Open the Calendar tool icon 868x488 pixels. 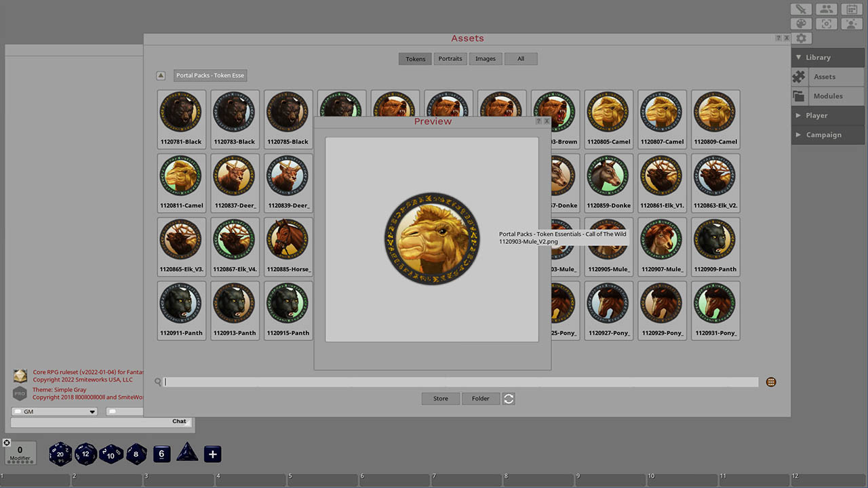tap(851, 9)
